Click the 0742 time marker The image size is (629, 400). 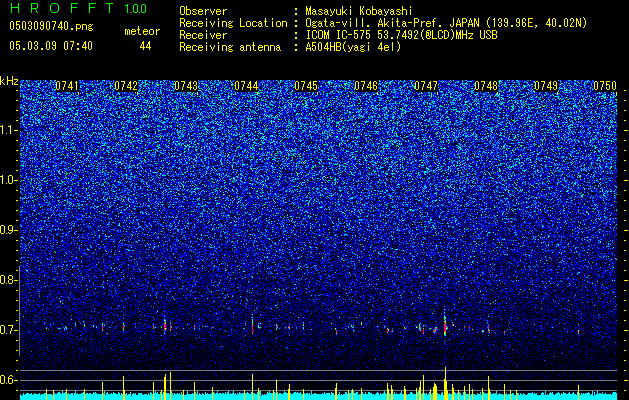click(x=126, y=86)
